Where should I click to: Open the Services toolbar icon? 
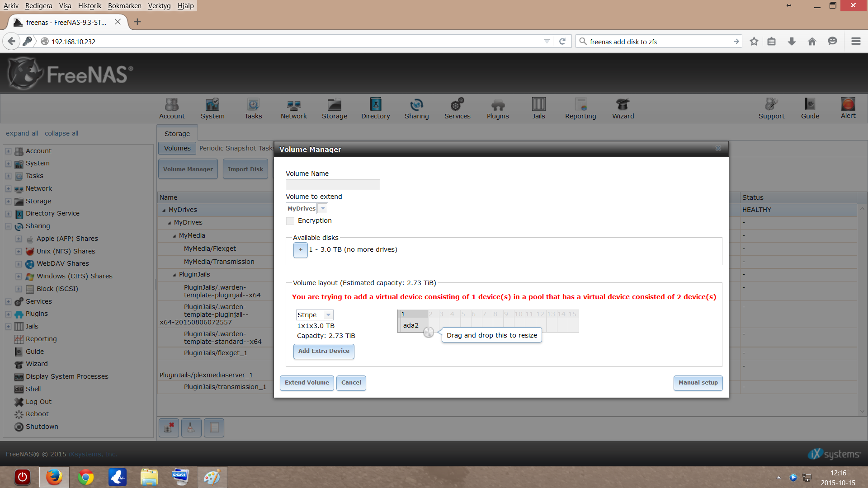click(x=458, y=109)
